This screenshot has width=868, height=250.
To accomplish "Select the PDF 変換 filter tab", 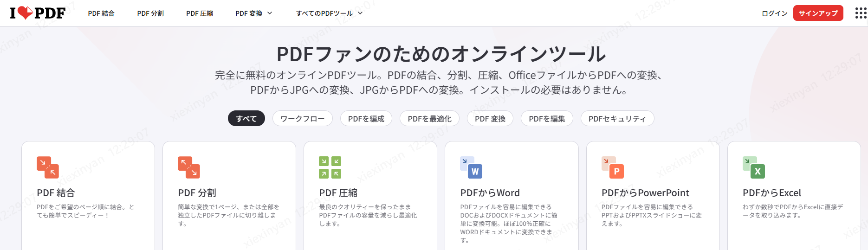I will click(490, 118).
